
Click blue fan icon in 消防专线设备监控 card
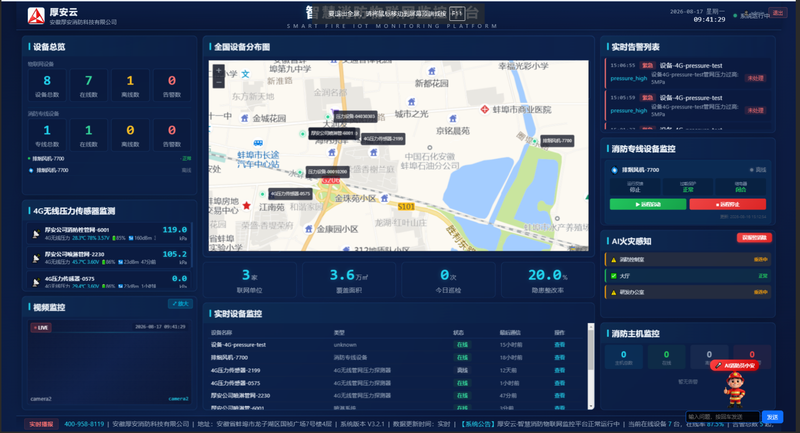point(614,170)
